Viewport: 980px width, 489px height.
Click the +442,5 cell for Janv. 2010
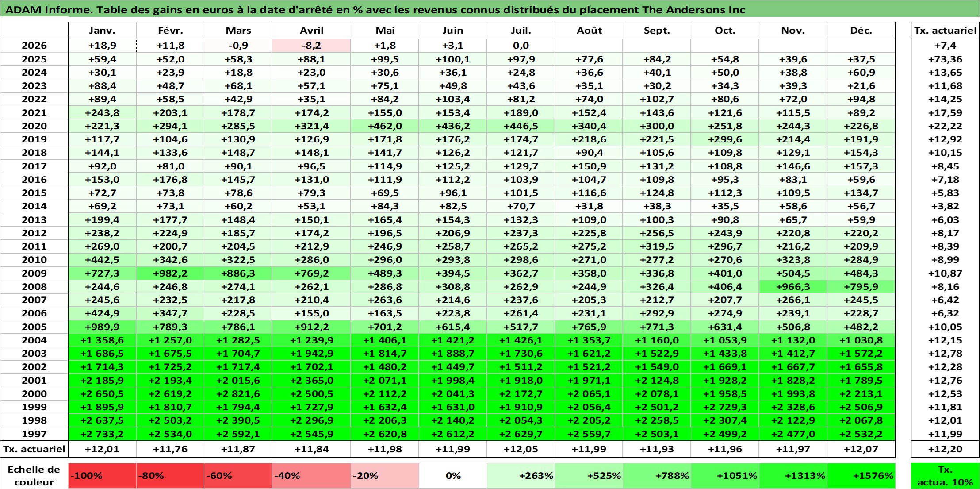[102, 260]
